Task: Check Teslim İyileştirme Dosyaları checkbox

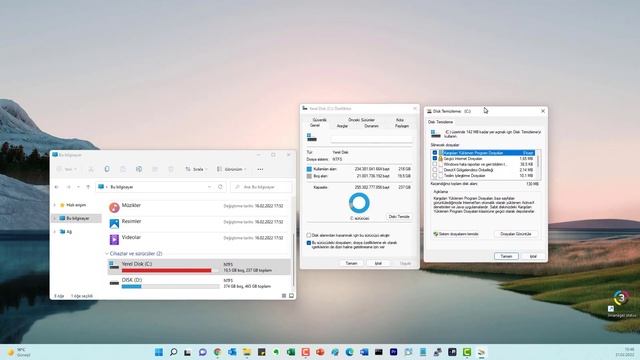Action: point(435,176)
